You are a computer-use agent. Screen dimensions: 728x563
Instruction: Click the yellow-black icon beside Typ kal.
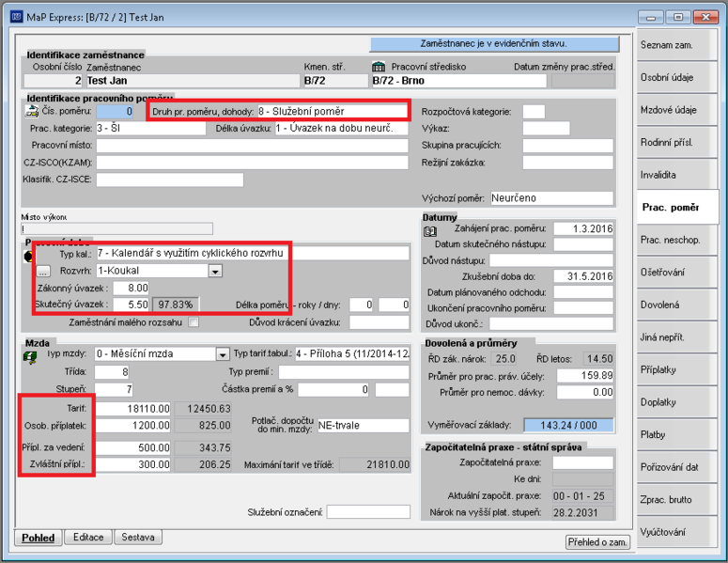(28, 256)
